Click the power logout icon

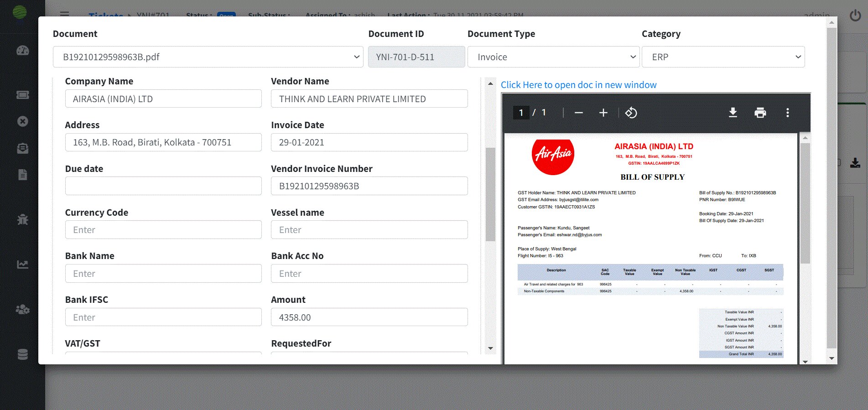click(x=855, y=16)
